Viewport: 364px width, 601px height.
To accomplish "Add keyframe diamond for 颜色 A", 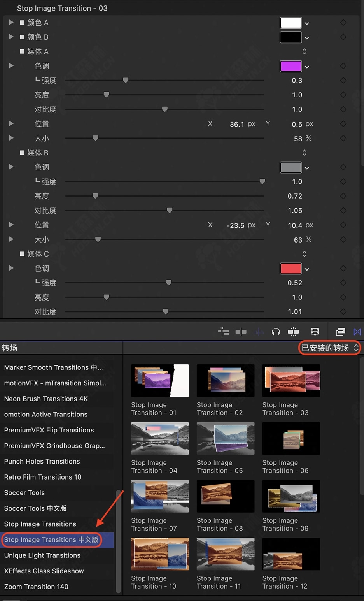I will click(343, 23).
